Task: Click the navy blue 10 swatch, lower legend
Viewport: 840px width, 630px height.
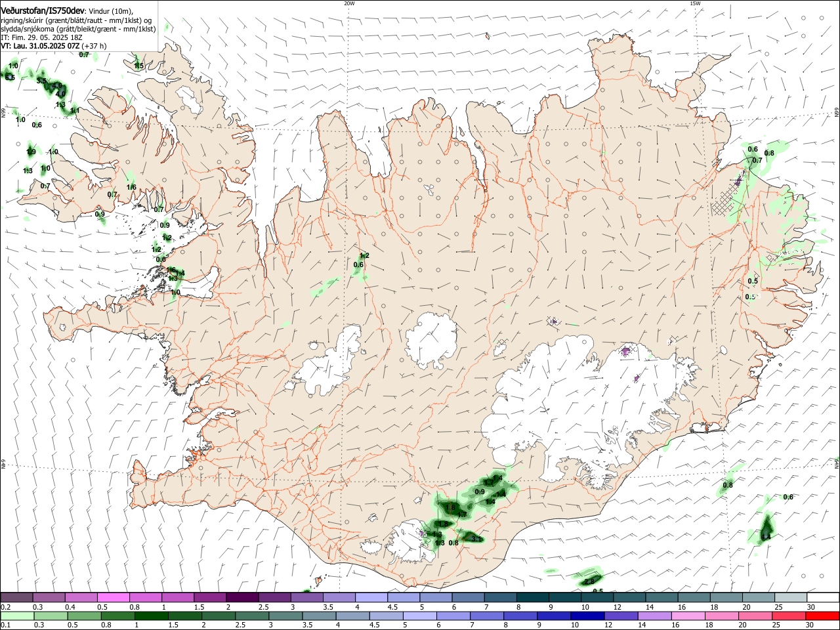Action: click(x=587, y=616)
